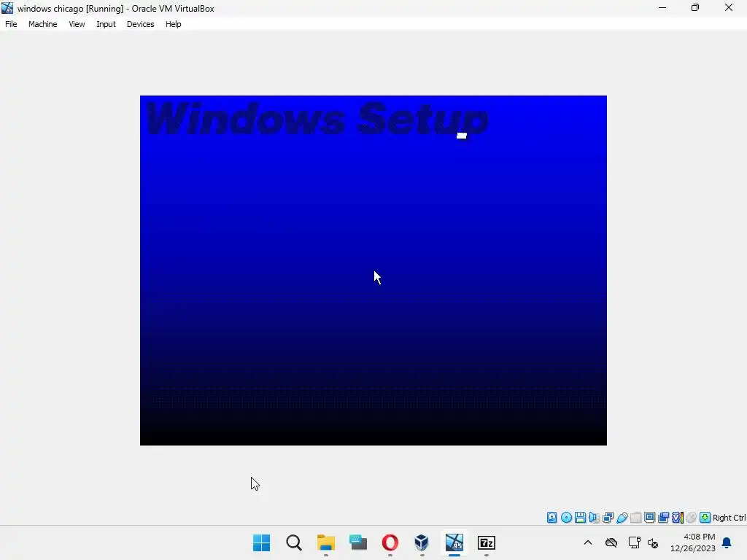
Task: Open File Explorer from the taskbar
Action: click(326, 542)
